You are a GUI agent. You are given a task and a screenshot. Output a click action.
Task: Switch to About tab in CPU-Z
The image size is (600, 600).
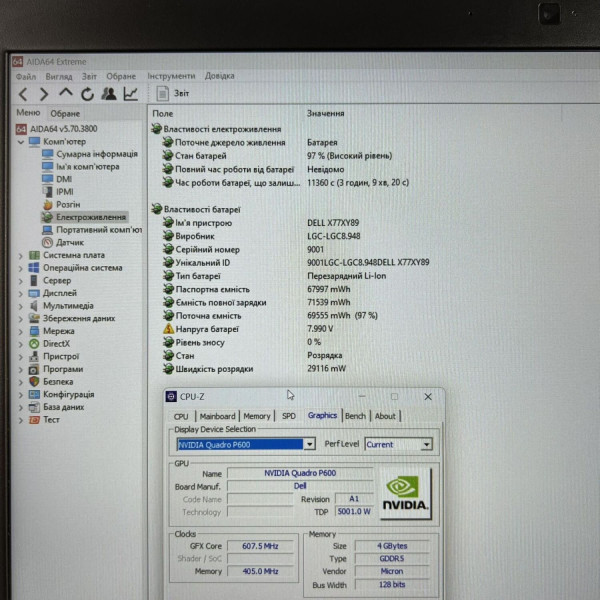(385, 416)
